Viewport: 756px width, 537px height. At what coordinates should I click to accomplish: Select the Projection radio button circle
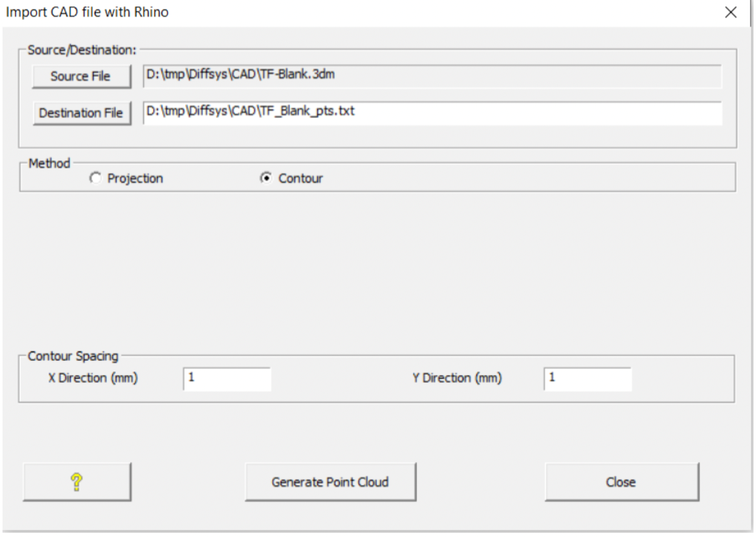(95, 179)
